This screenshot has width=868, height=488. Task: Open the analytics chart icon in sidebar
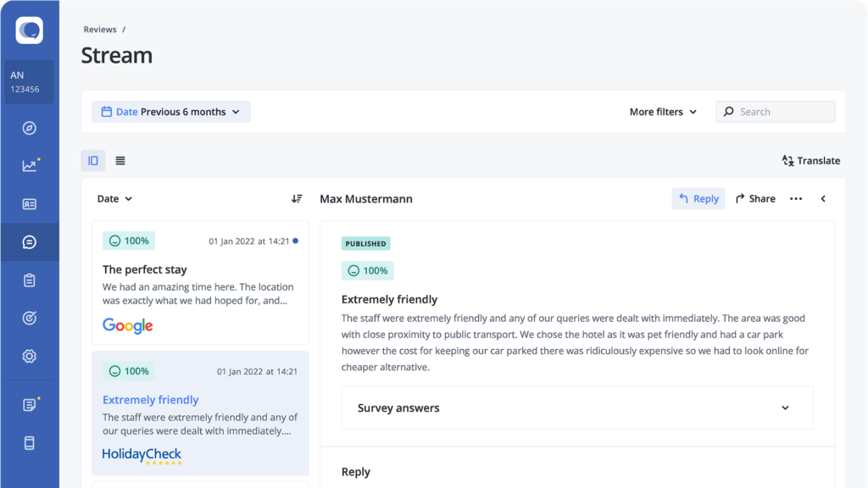coord(30,165)
